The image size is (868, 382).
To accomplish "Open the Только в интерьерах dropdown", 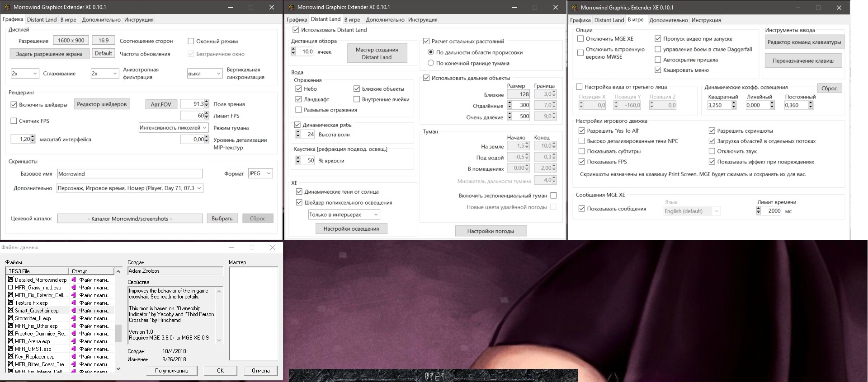I will (344, 215).
